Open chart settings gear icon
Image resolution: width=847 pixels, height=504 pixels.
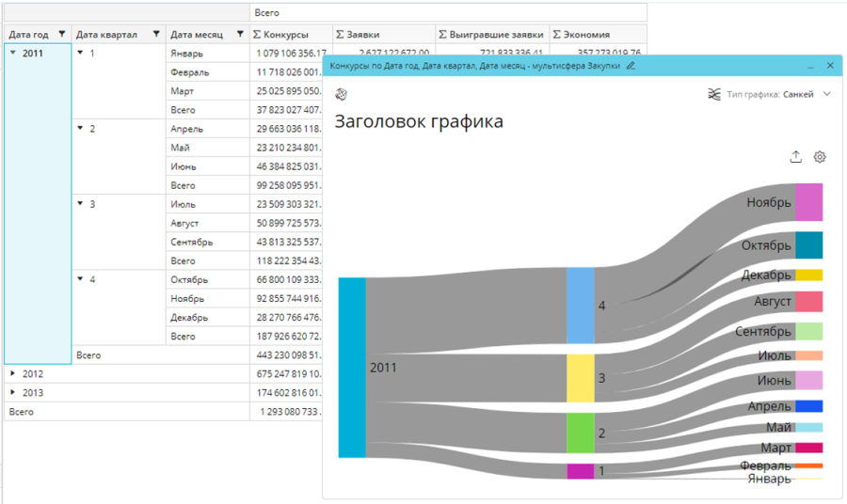click(820, 157)
